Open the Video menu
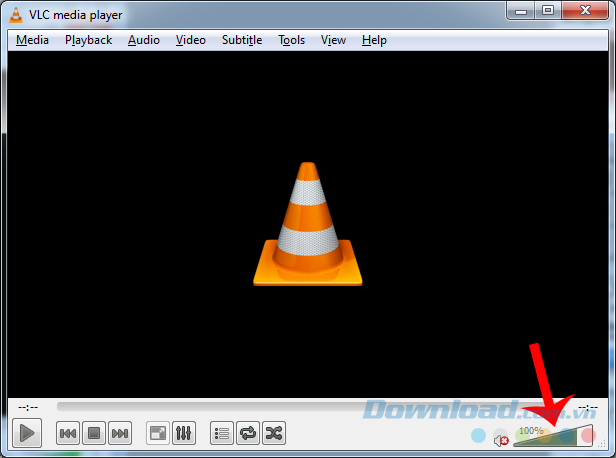 (x=191, y=40)
